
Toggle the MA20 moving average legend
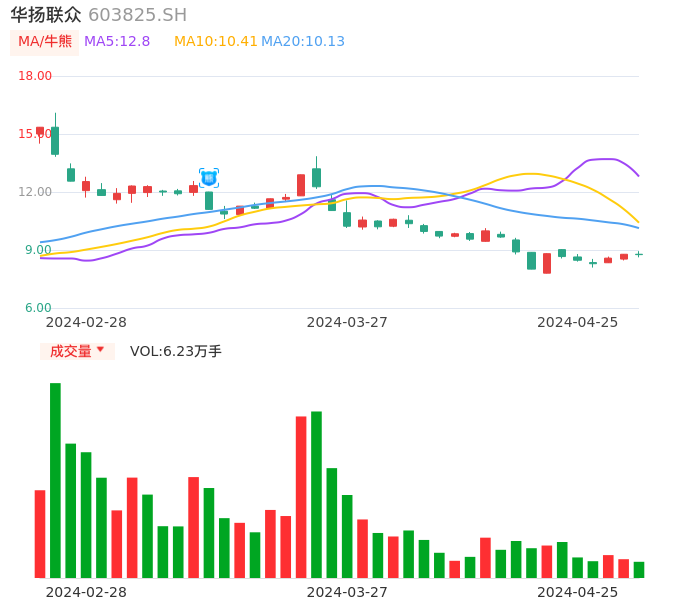(303, 42)
